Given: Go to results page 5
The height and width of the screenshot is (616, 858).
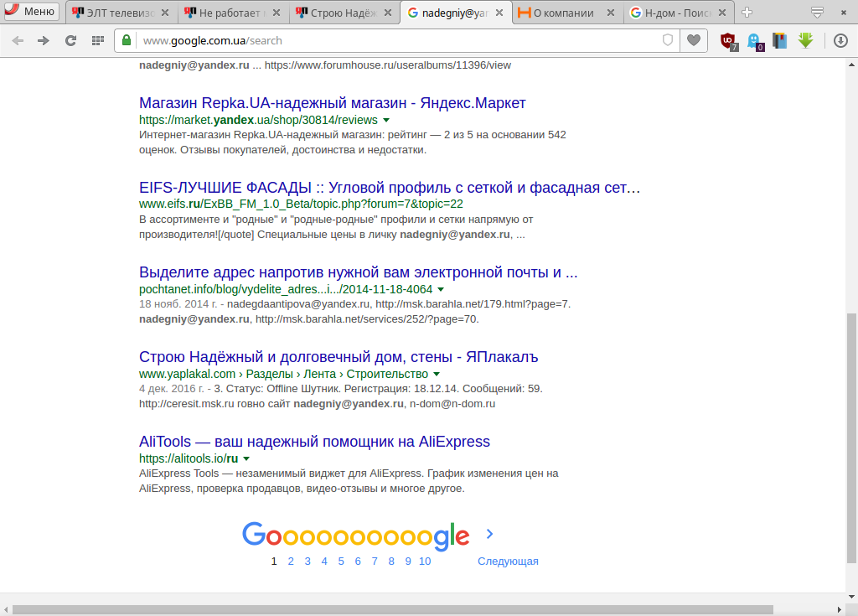Looking at the screenshot, I should pyautogui.click(x=341, y=562).
